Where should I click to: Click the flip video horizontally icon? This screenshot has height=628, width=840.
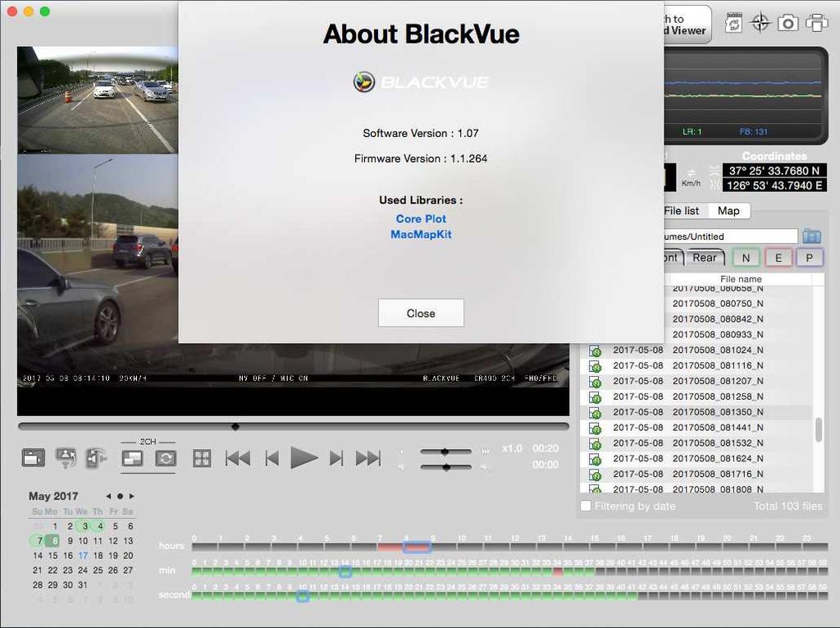coord(66,458)
